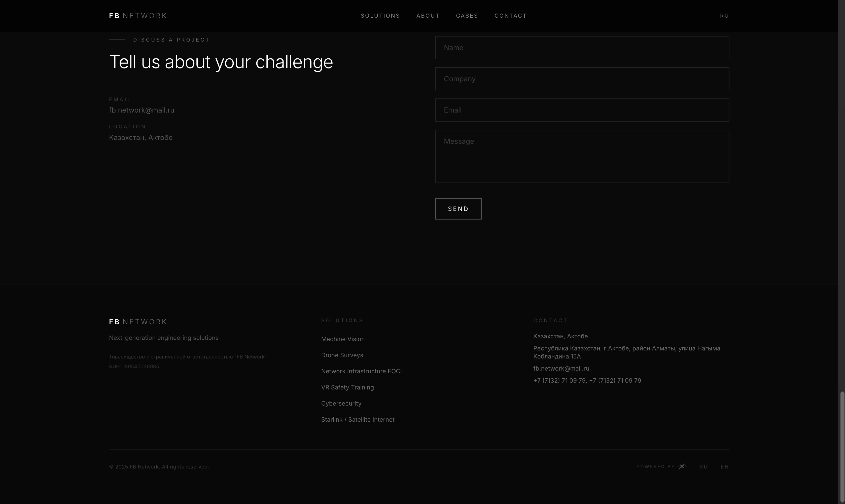Viewport: 845px width, 504px height.
Task: Click the footer Contact column heading
Action: 550,320
